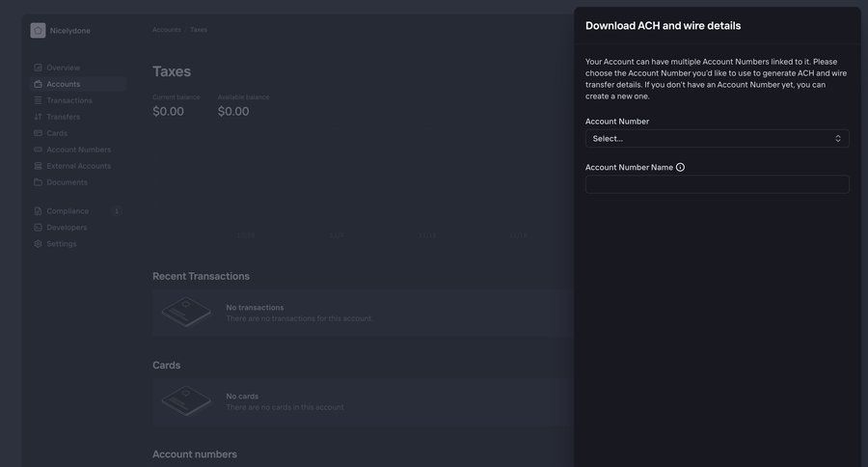Click the Accounts breadcrumb link
Screen dimensions: 868x467
click(167, 29)
